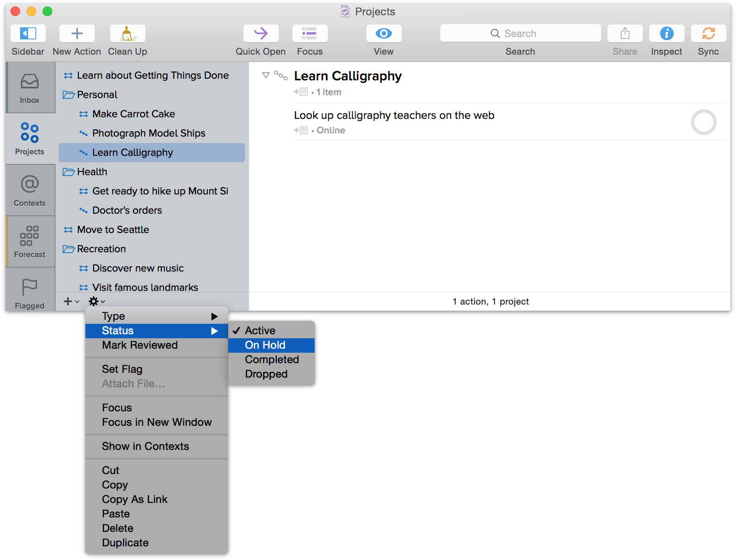Choose Cut from the menu
The width and height of the screenshot is (736, 560).
(157, 470)
